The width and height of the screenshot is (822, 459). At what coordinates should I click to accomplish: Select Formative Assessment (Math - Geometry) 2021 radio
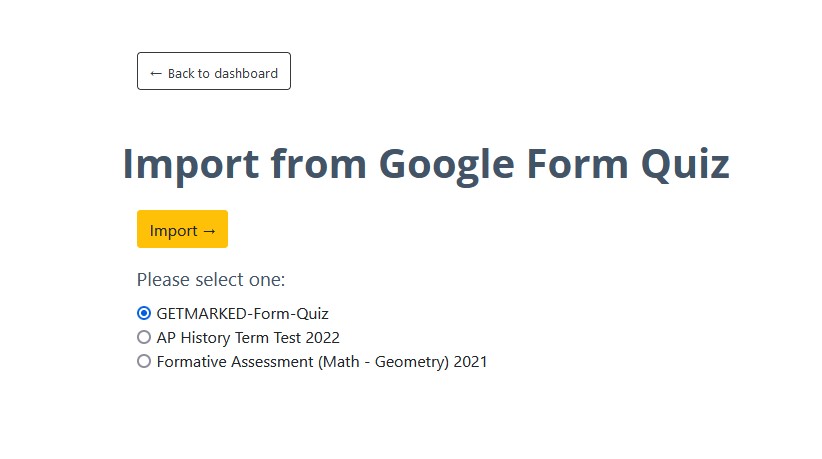[x=144, y=361]
